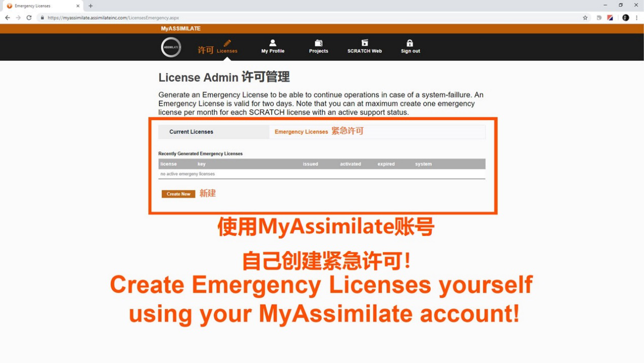Click the browser profile avatar icon
The image size is (644, 363).
click(625, 17)
